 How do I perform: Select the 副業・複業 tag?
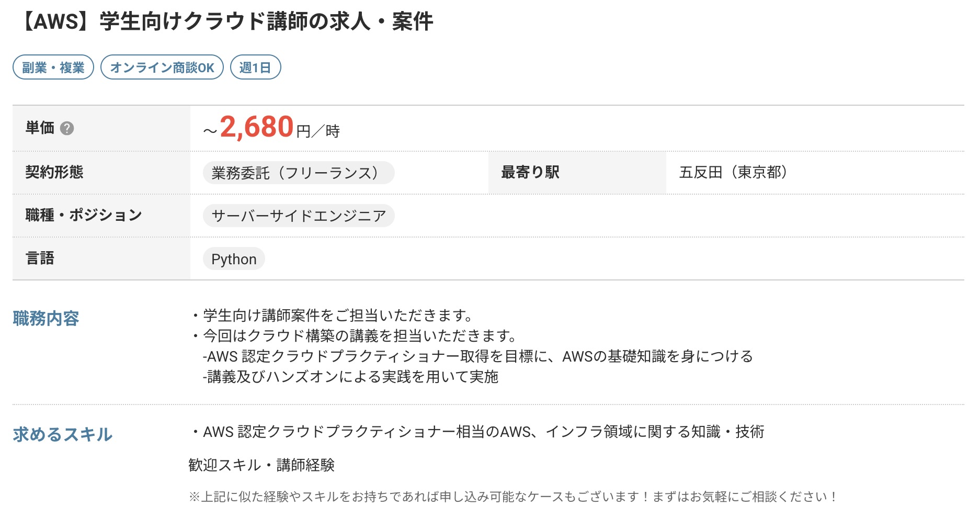pyautogui.click(x=53, y=68)
